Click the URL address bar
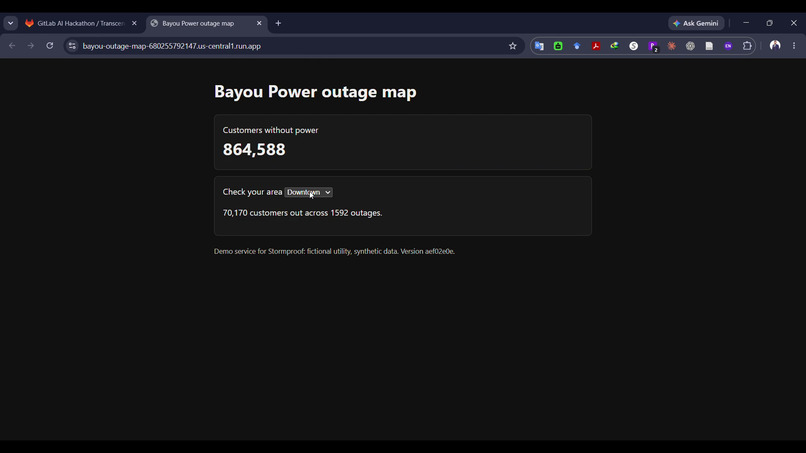The height and width of the screenshot is (453, 806). 293,46
